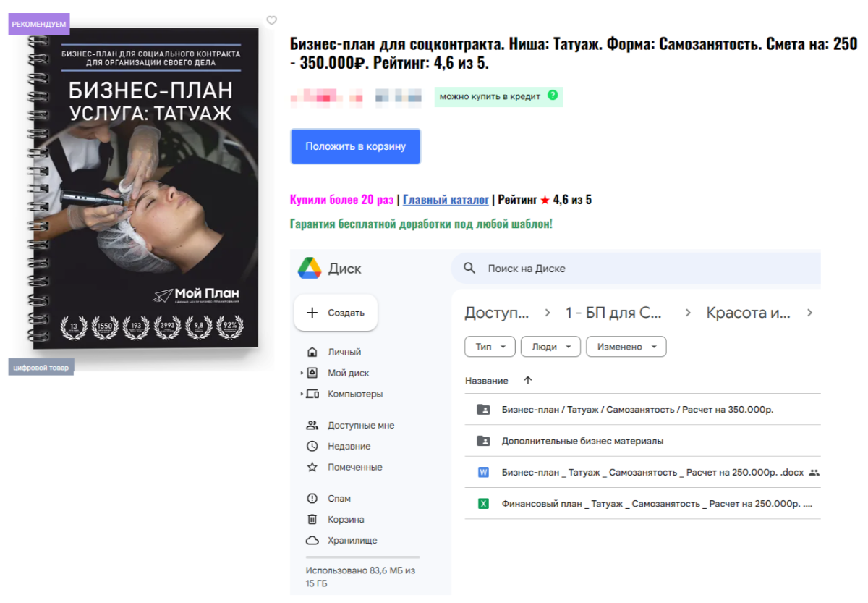Image resolution: width=868 pixels, height=603 pixels.
Task: Click the Недавние clock icon
Action: 312,447
